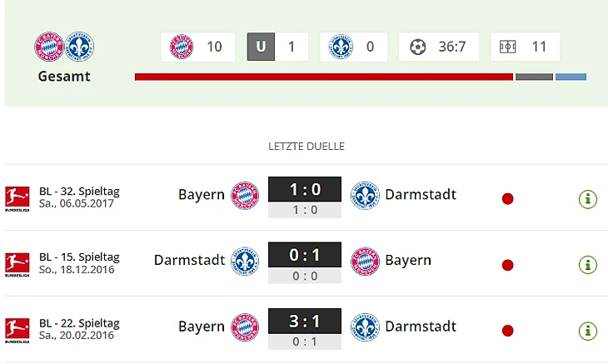The height and width of the screenshot is (364, 608).
Task: Click the soccer ball goals icon 36:7
Action: click(x=418, y=47)
